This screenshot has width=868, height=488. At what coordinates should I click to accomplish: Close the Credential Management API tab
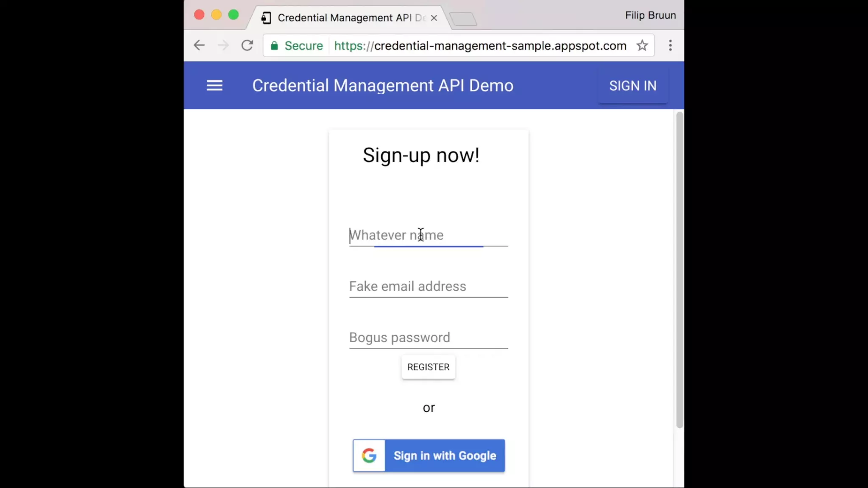(434, 18)
